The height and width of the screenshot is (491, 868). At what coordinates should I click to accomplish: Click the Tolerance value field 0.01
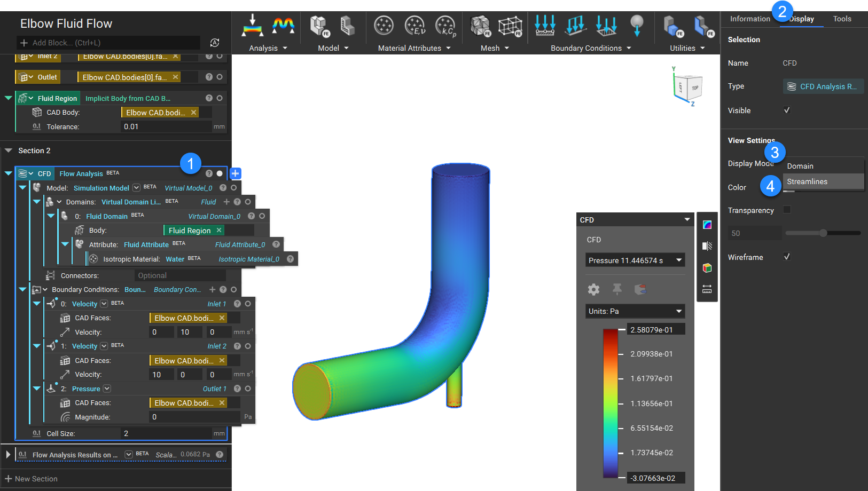[166, 126]
